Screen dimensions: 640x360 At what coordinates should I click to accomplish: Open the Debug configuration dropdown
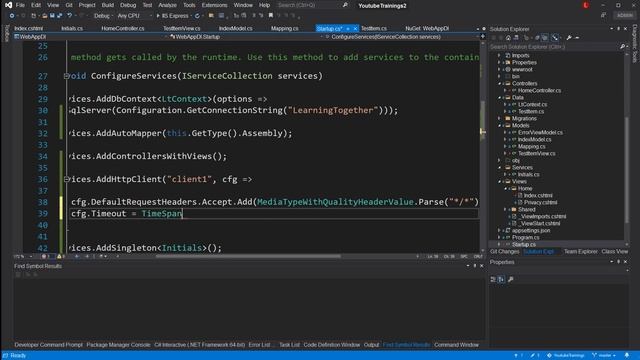103,16
